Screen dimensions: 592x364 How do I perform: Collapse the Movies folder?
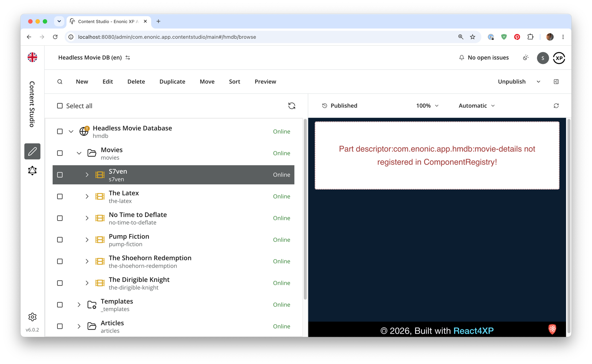point(79,153)
